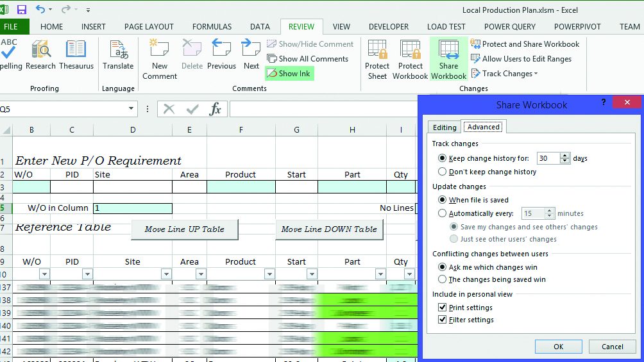Open the Name Box dropdown arrow
The width and height of the screenshot is (644, 362).
click(131, 109)
